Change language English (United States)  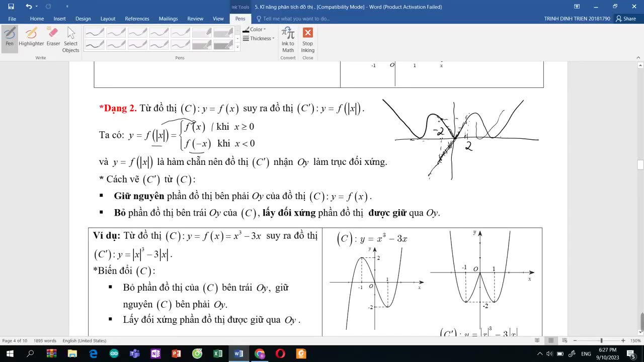click(x=84, y=340)
